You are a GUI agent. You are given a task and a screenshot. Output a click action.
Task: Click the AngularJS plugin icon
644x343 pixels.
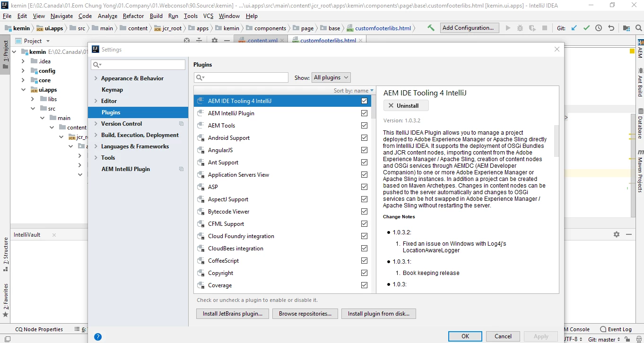pyautogui.click(x=200, y=150)
